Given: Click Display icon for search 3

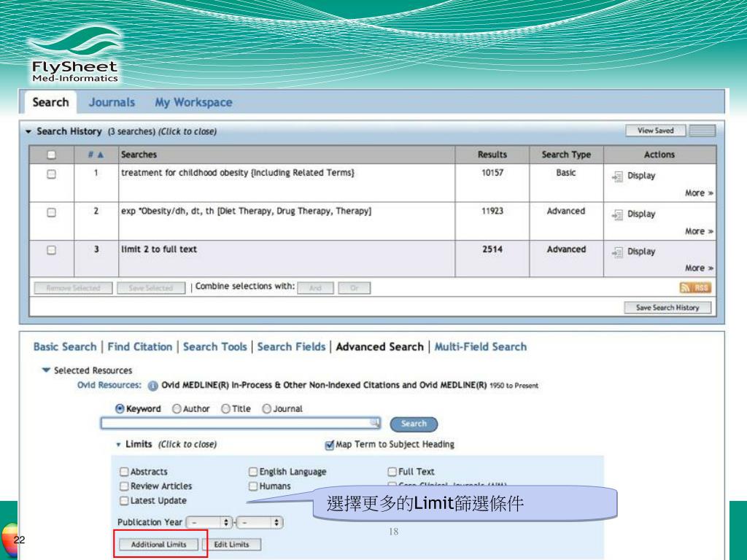Looking at the screenshot, I should coord(617,252).
